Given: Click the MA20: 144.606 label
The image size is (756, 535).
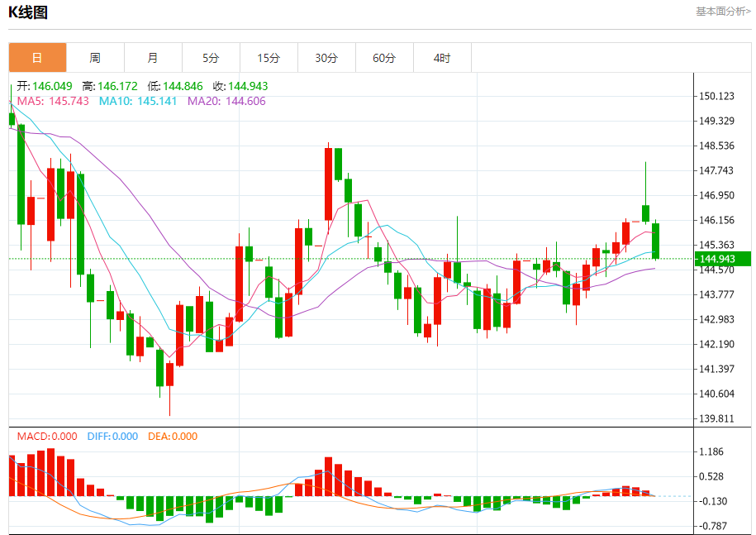Looking at the screenshot, I should point(226,102).
